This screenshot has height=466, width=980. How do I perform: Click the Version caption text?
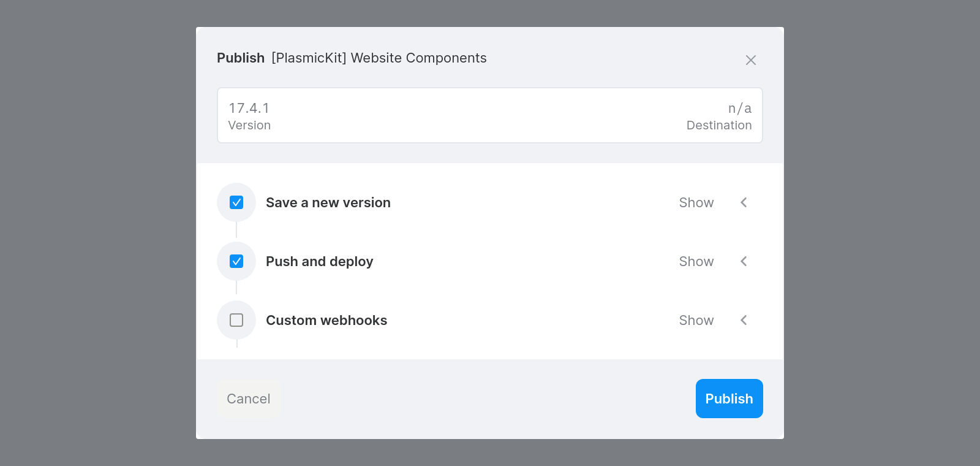pos(249,125)
